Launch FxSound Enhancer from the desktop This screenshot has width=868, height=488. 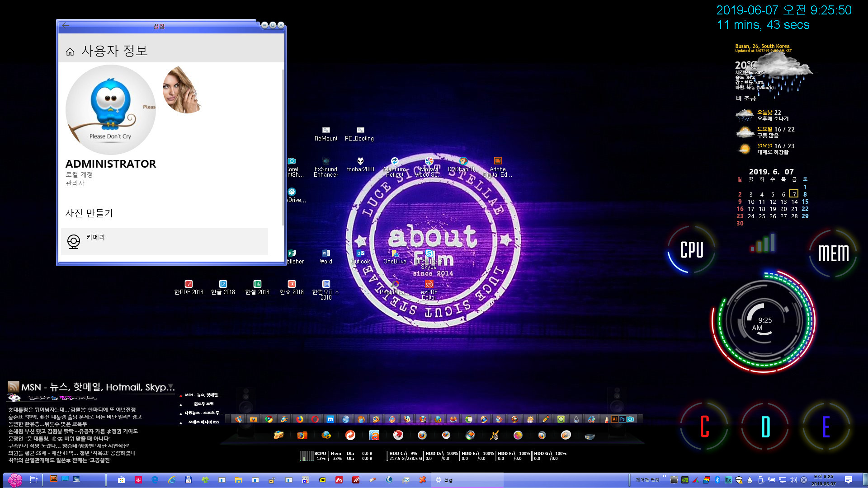click(326, 167)
